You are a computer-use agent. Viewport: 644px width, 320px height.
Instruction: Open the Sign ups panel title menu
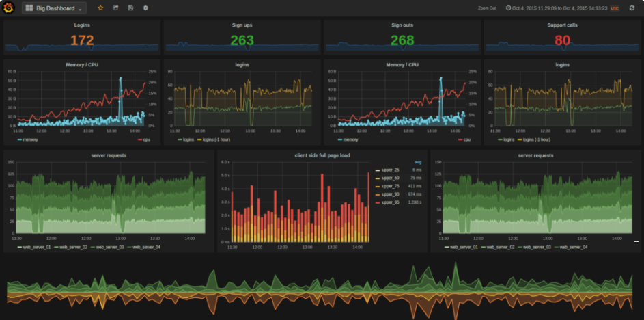242,25
